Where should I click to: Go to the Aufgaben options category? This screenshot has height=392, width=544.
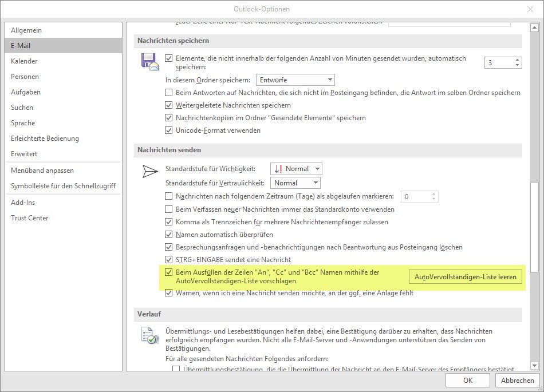tap(64, 92)
